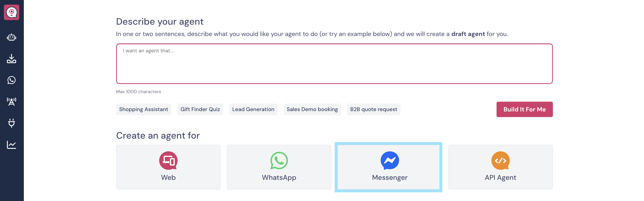Click the agent description text box

(x=334, y=64)
